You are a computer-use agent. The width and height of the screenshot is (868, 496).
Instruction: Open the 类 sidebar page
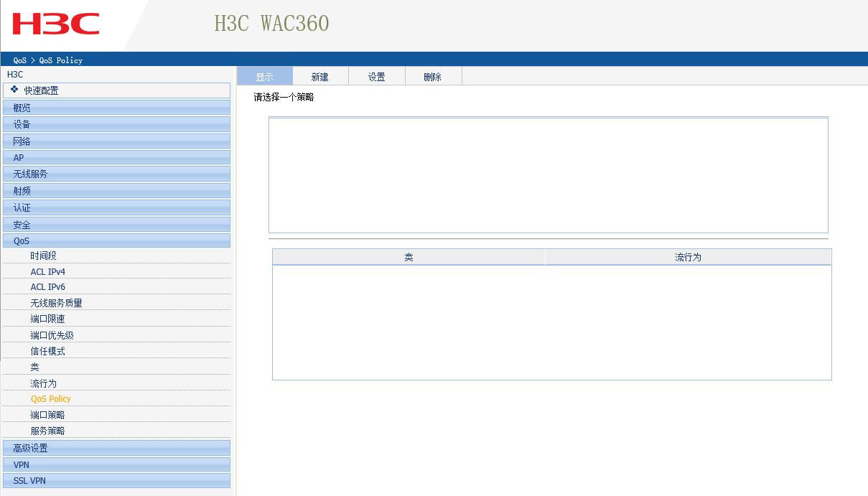click(x=34, y=367)
